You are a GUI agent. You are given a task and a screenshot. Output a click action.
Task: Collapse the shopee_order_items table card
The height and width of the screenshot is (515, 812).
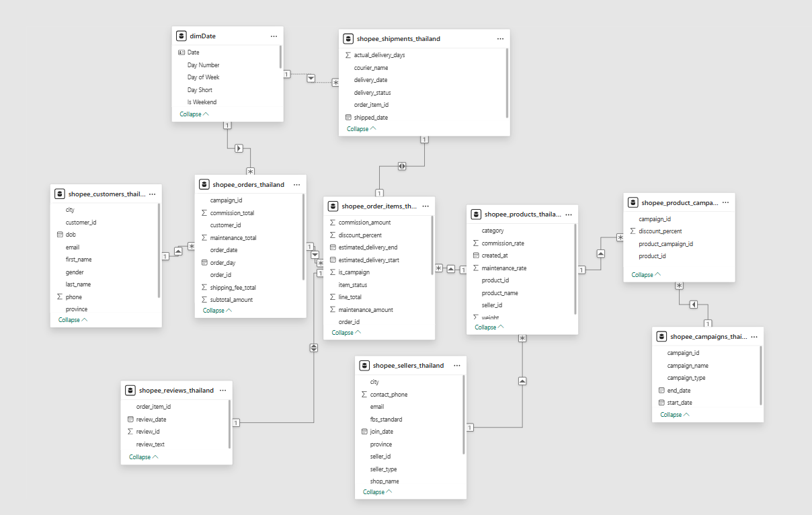coord(346,332)
